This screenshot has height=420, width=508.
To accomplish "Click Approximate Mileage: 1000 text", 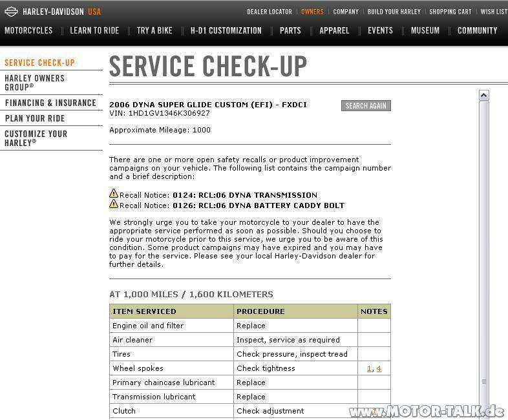I will pos(160,130).
